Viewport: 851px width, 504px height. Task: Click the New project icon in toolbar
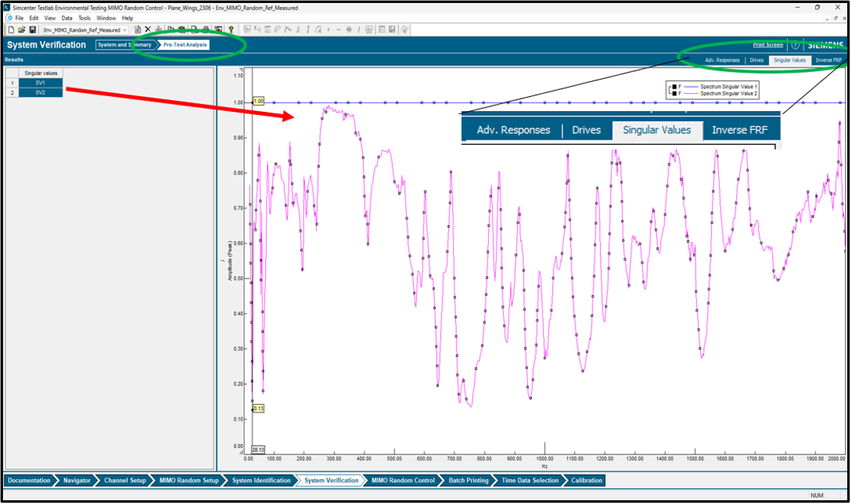tap(11, 29)
